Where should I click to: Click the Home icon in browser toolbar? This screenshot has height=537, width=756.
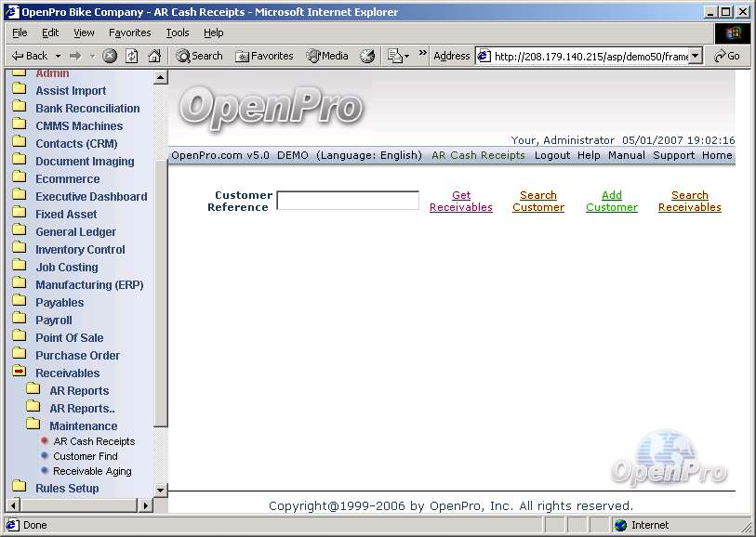(154, 56)
